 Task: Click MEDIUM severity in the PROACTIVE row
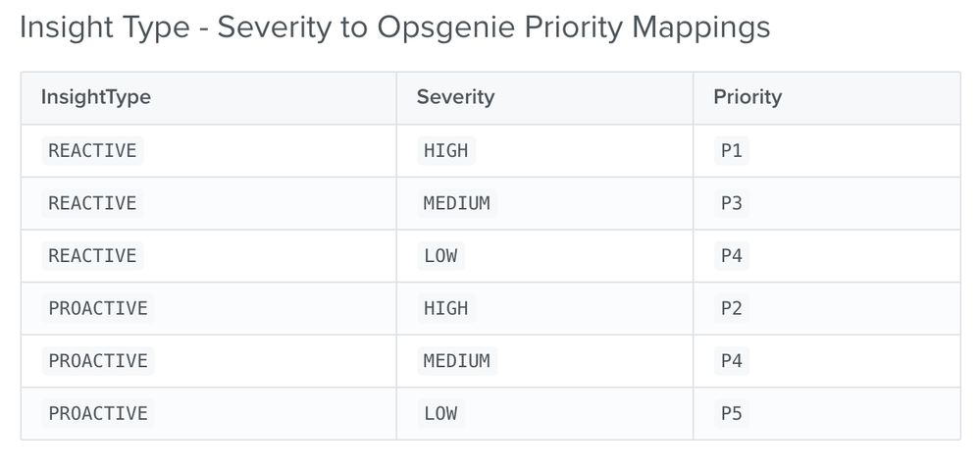(x=456, y=361)
